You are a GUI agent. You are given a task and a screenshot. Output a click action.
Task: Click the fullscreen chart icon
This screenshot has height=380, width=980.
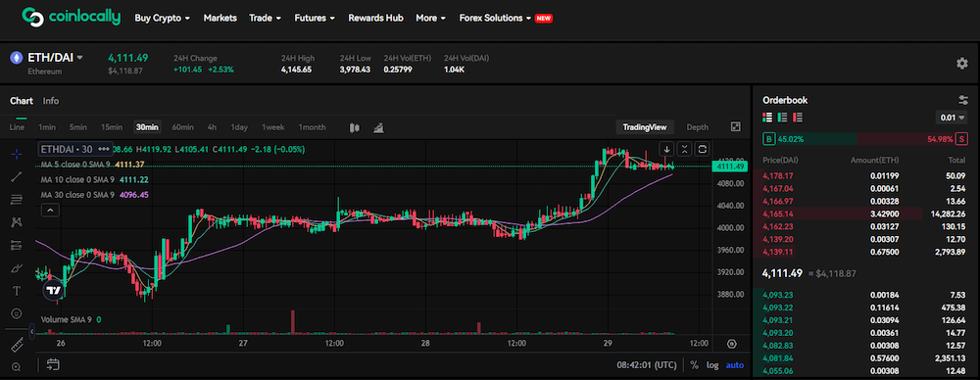coord(736,127)
